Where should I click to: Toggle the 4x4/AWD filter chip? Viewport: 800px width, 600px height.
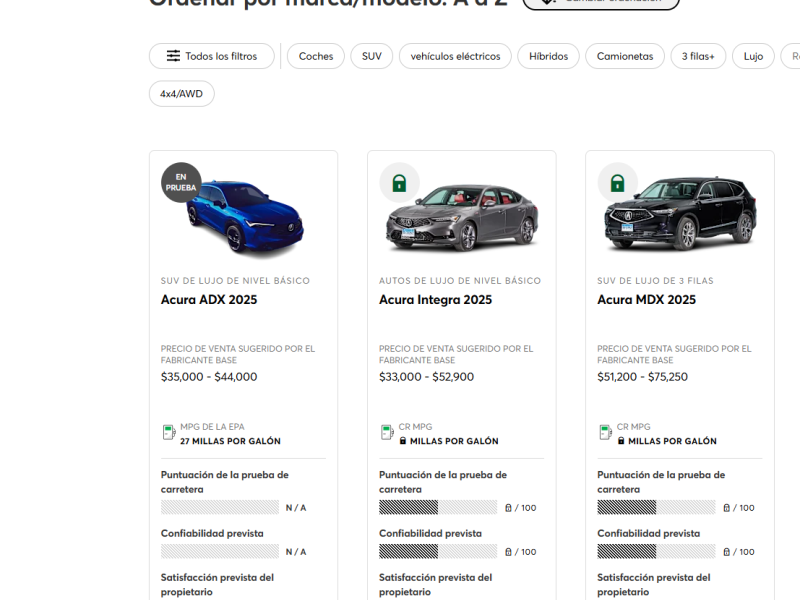tap(182, 94)
